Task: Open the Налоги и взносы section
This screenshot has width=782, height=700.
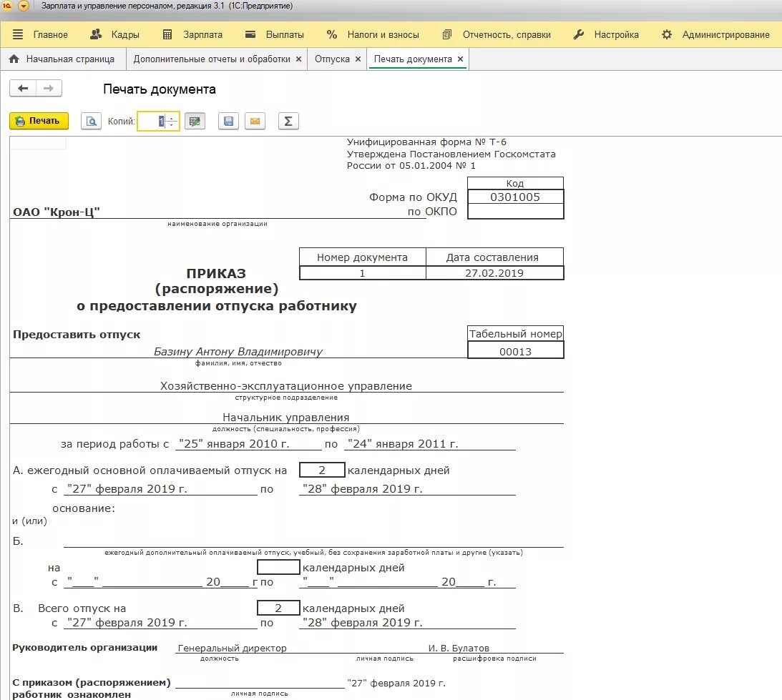Action: tap(383, 34)
